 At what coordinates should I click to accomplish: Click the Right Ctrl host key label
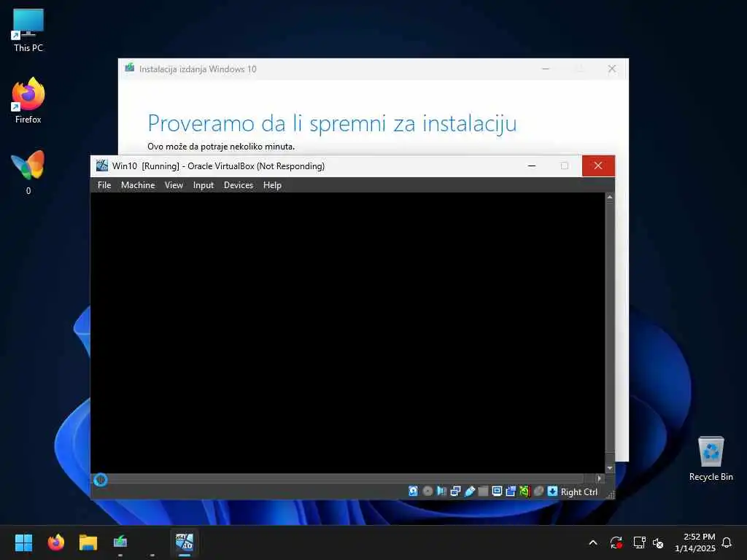pyautogui.click(x=578, y=492)
